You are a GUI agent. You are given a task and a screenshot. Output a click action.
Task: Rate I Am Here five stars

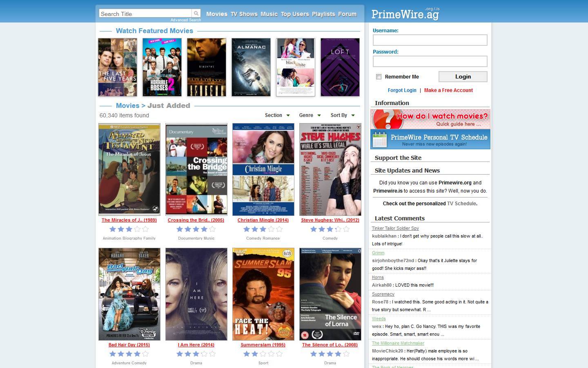point(212,354)
